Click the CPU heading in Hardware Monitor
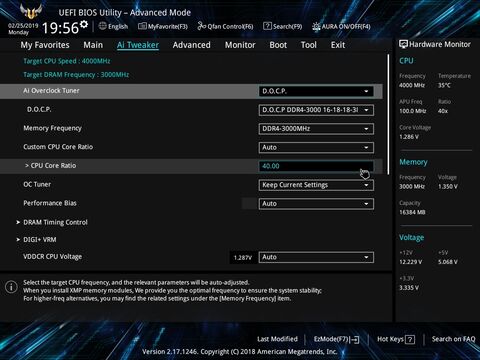Viewport: 480px width, 360px height. [x=406, y=61]
